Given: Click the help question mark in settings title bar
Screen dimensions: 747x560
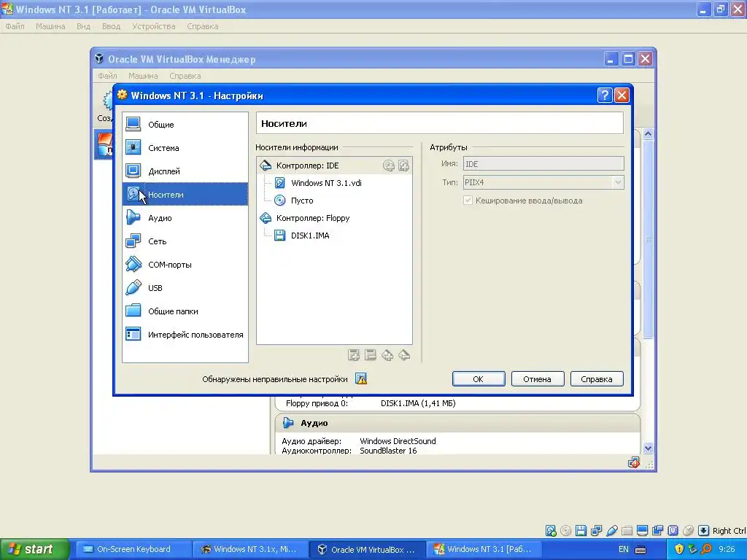Looking at the screenshot, I should 605,96.
